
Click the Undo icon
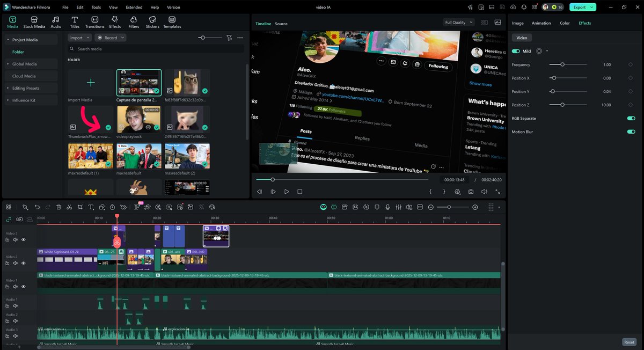point(38,207)
